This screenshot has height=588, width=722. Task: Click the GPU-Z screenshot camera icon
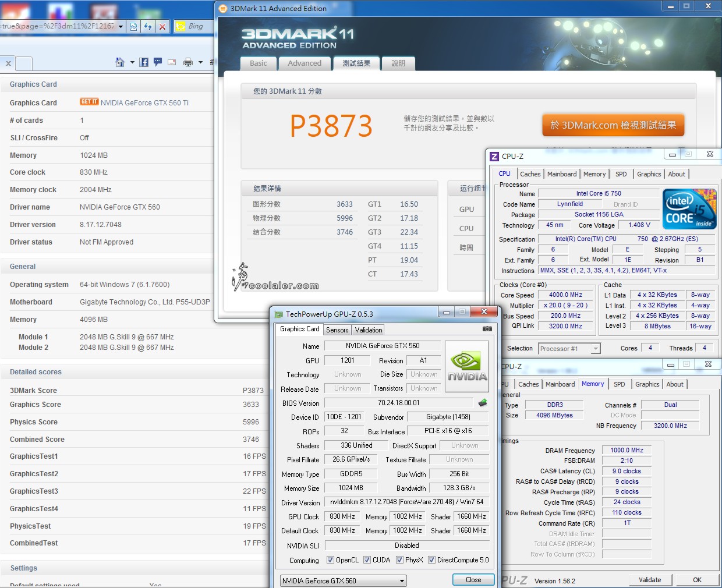tap(487, 329)
